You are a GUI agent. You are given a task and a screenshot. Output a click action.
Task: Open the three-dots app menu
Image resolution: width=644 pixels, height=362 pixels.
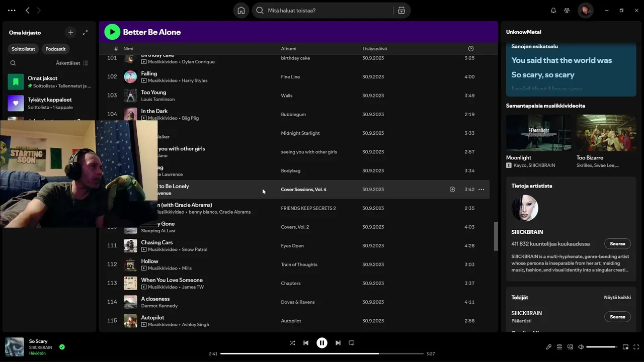click(12, 10)
